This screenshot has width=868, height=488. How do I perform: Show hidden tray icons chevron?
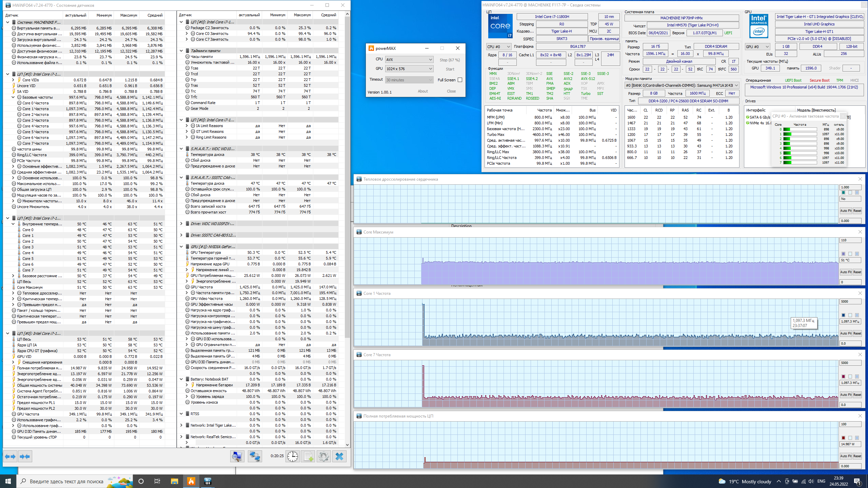coord(778,481)
